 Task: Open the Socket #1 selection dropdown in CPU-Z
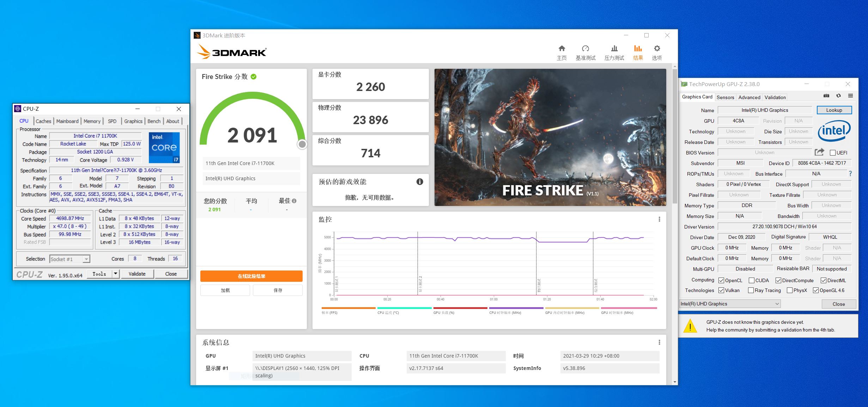[86, 259]
